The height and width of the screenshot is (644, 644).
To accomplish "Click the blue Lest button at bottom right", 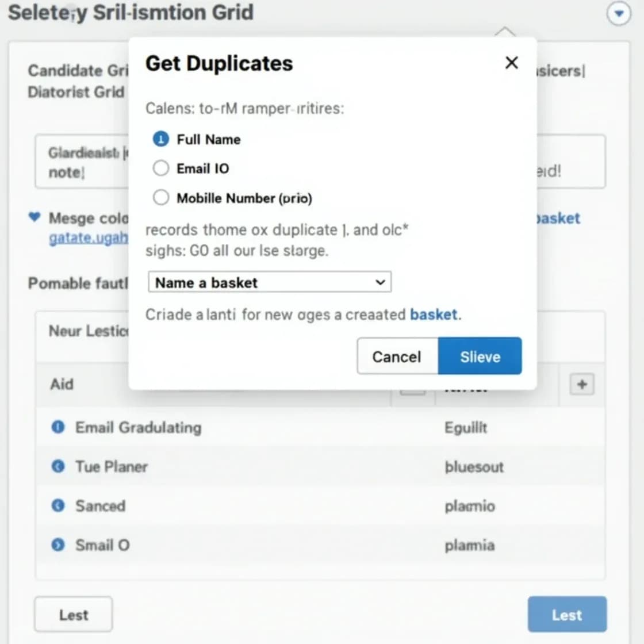I will click(567, 614).
